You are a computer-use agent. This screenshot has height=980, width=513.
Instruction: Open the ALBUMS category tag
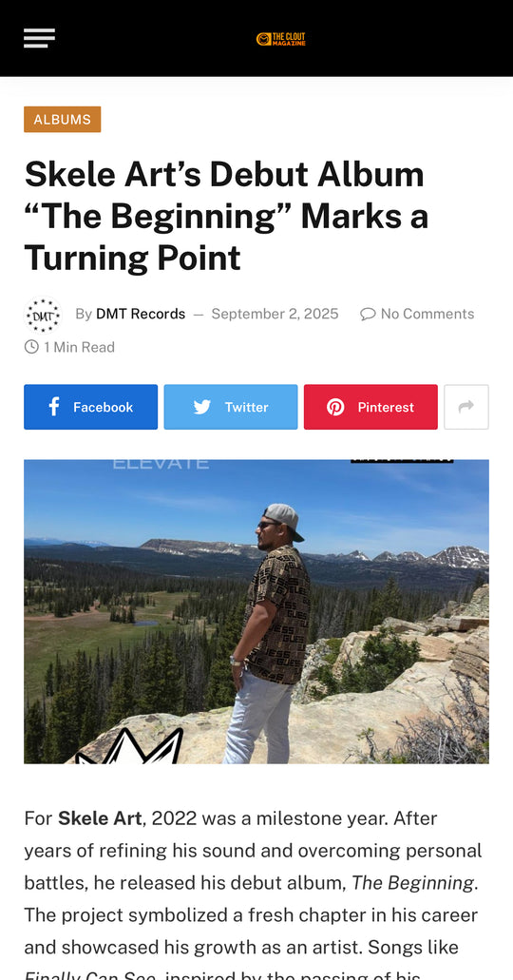[63, 120]
